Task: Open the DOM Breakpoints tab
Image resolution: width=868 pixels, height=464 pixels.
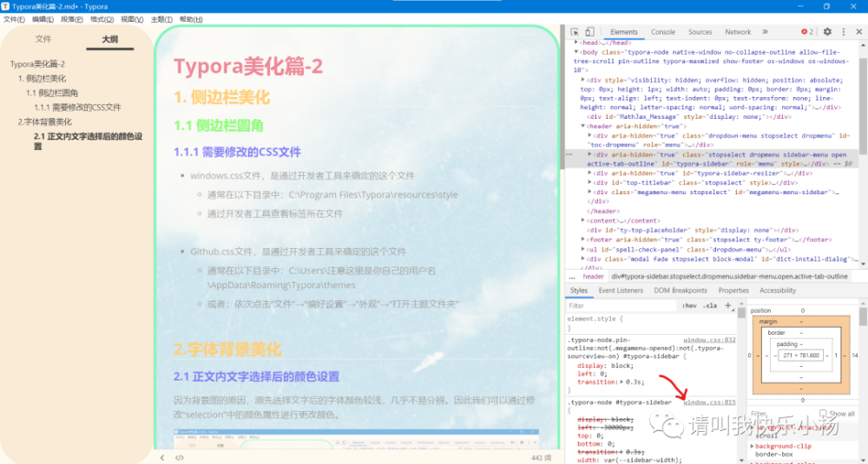Action: (681, 291)
